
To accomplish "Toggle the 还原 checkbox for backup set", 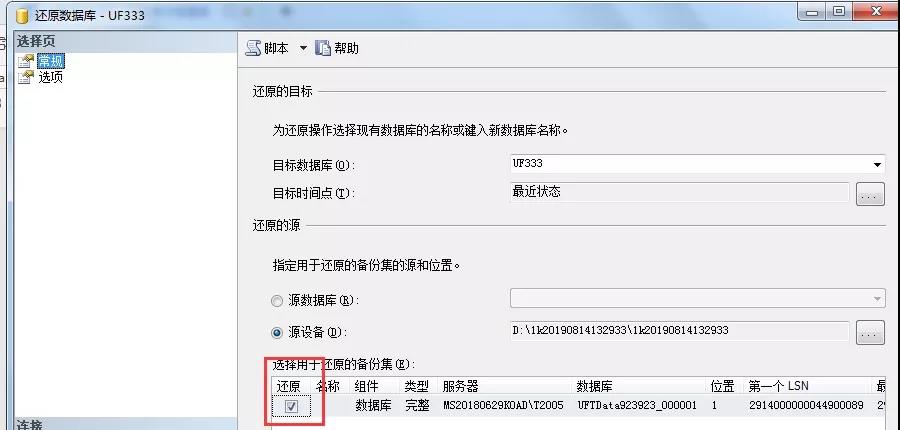I will pyautogui.click(x=292, y=406).
